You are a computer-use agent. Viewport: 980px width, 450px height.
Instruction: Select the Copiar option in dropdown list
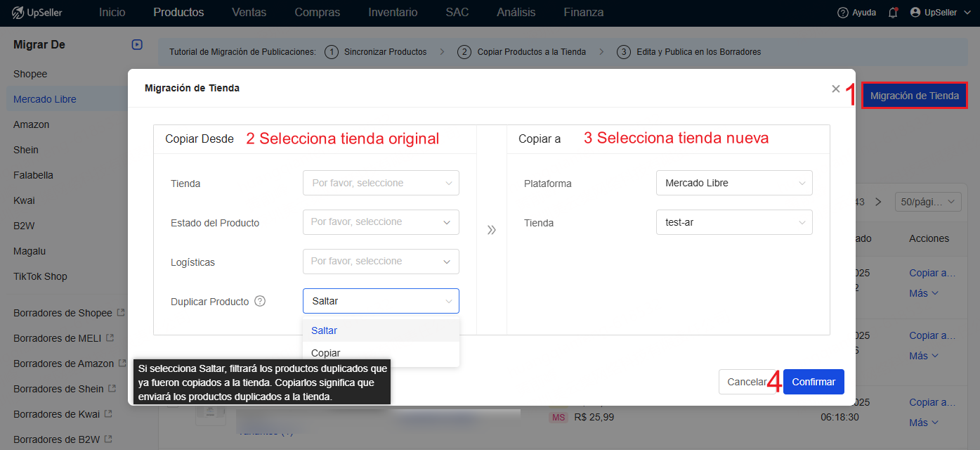pyautogui.click(x=326, y=353)
